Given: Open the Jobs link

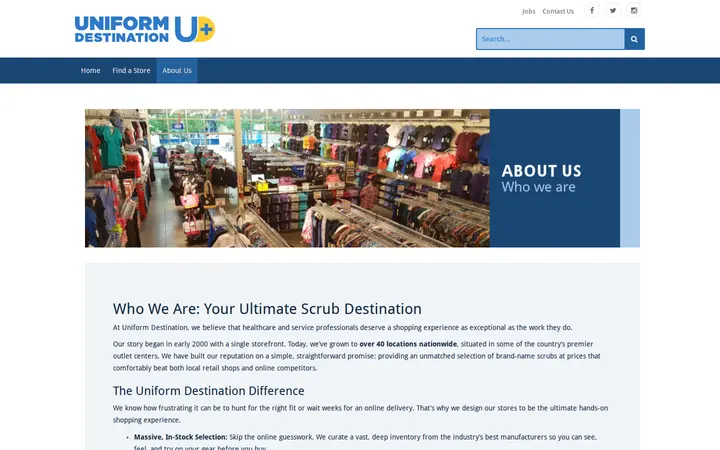Looking at the screenshot, I should tap(529, 11).
